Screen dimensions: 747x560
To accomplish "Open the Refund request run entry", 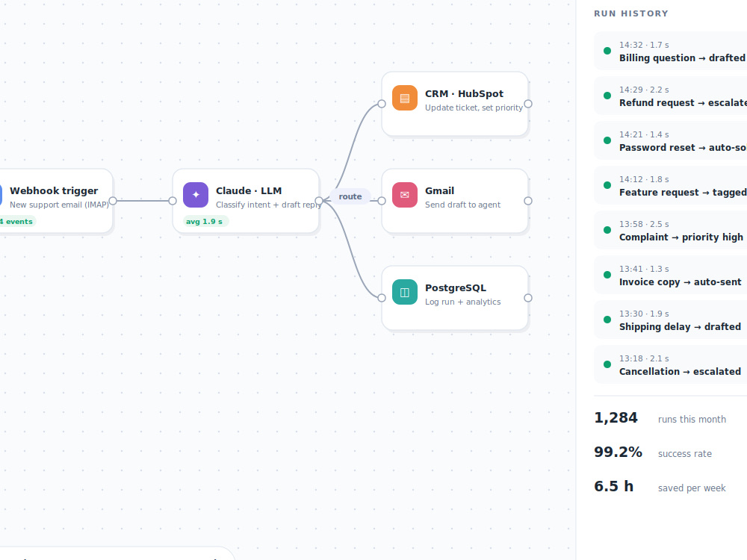I will point(670,96).
